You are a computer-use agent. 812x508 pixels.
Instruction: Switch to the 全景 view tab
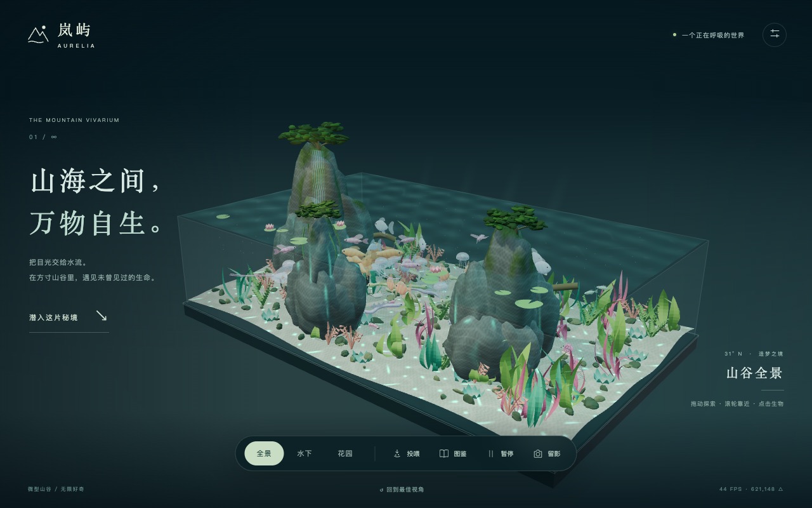[264, 453]
